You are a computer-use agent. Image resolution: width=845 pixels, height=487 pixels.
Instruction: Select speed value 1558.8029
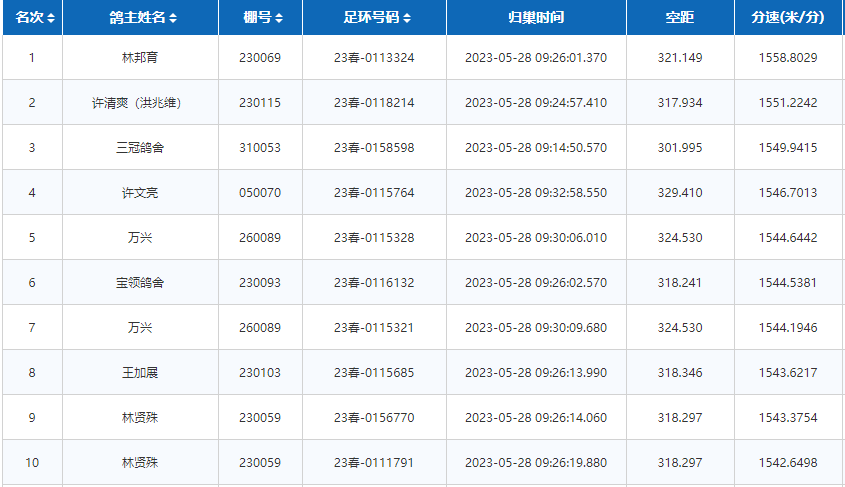[x=788, y=58]
